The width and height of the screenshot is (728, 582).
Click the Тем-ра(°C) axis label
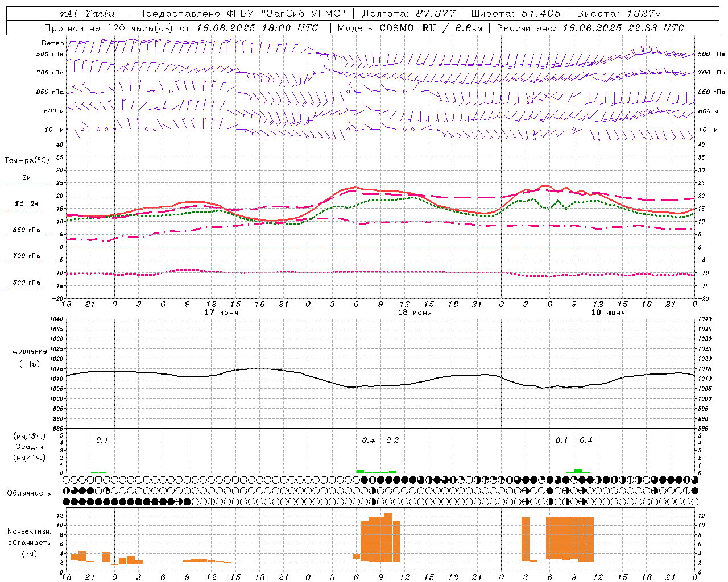(x=27, y=161)
